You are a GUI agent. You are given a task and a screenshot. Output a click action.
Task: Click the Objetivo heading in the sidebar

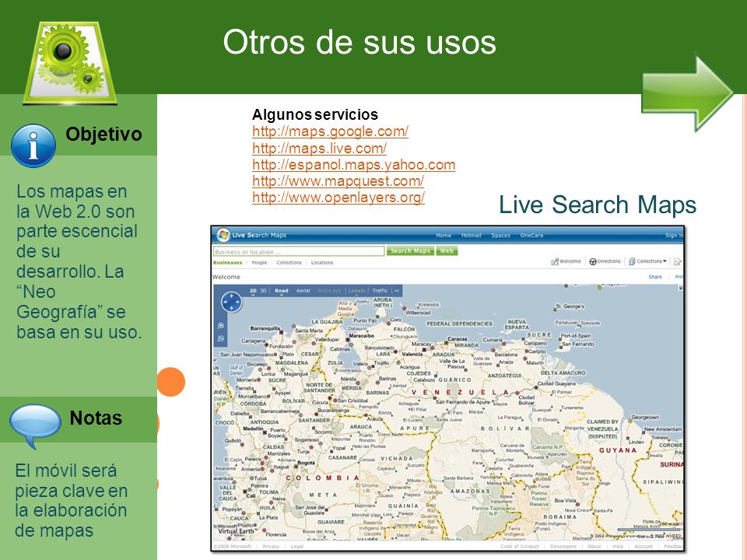click(103, 135)
